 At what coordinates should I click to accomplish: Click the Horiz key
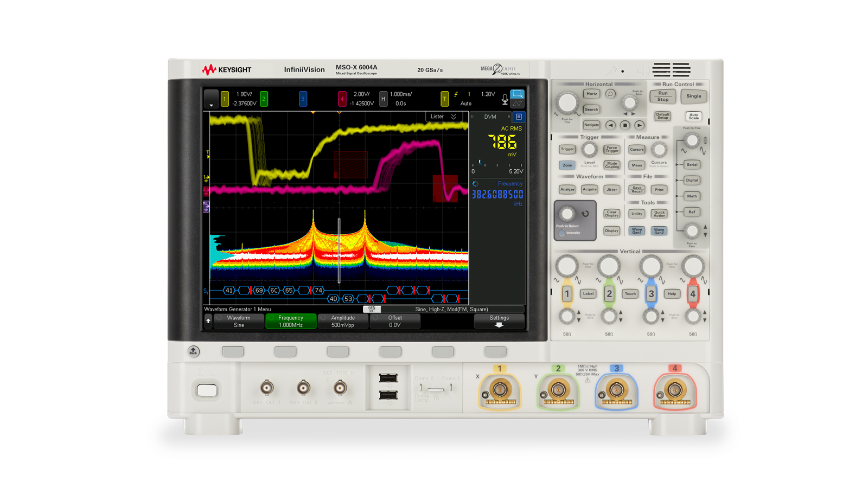(x=591, y=94)
